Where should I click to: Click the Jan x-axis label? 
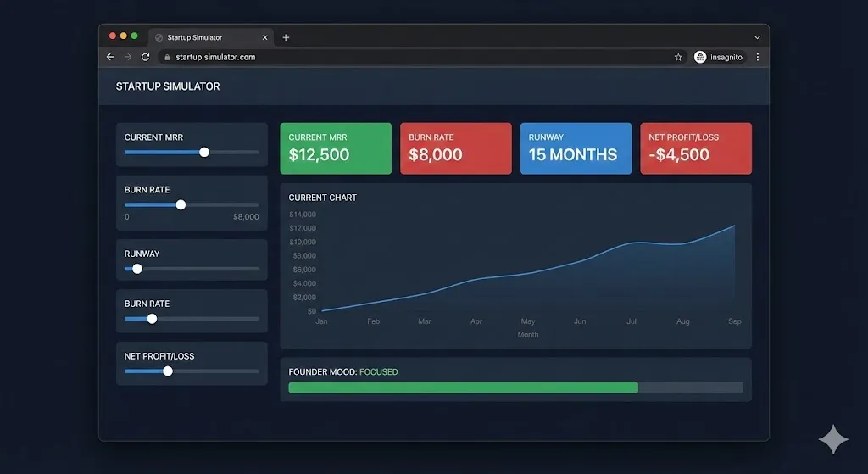coord(321,321)
